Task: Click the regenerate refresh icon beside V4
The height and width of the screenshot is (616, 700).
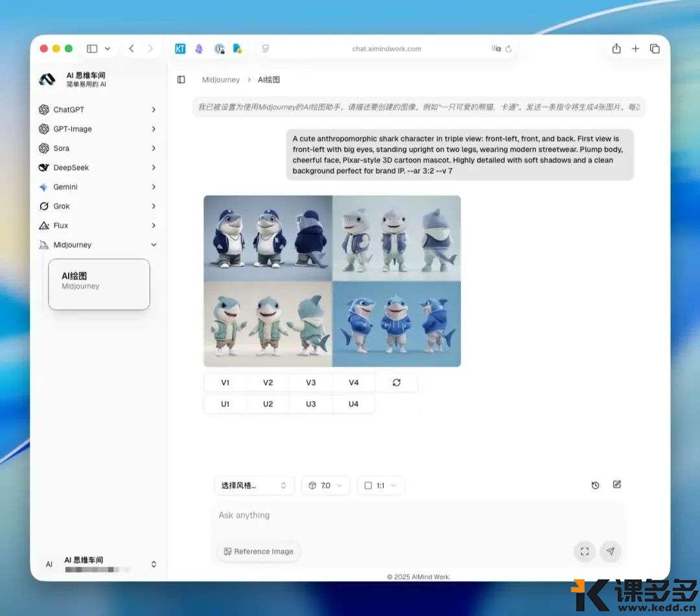Action: [396, 383]
